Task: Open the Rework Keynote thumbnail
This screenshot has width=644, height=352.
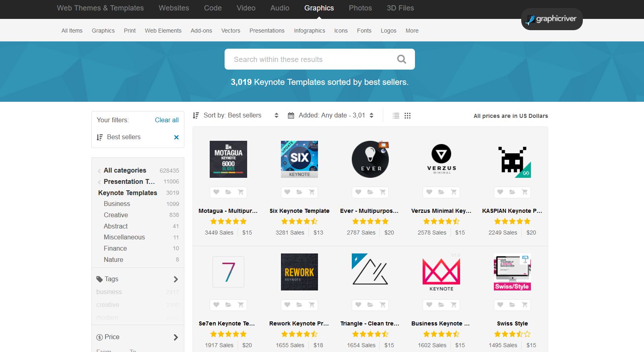Action: (299, 272)
